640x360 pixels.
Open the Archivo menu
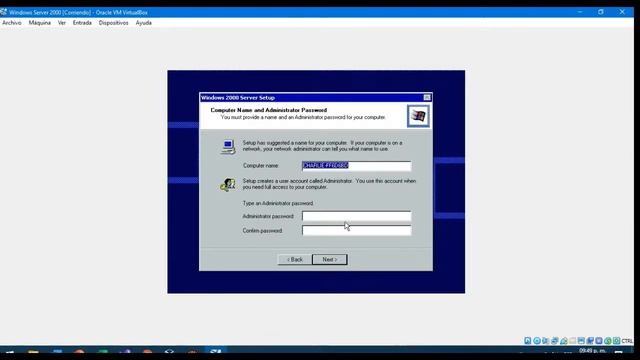click(11, 23)
